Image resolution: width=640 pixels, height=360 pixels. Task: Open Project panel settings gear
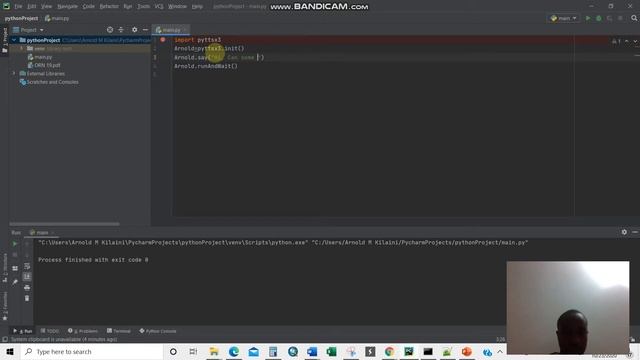coord(135,30)
